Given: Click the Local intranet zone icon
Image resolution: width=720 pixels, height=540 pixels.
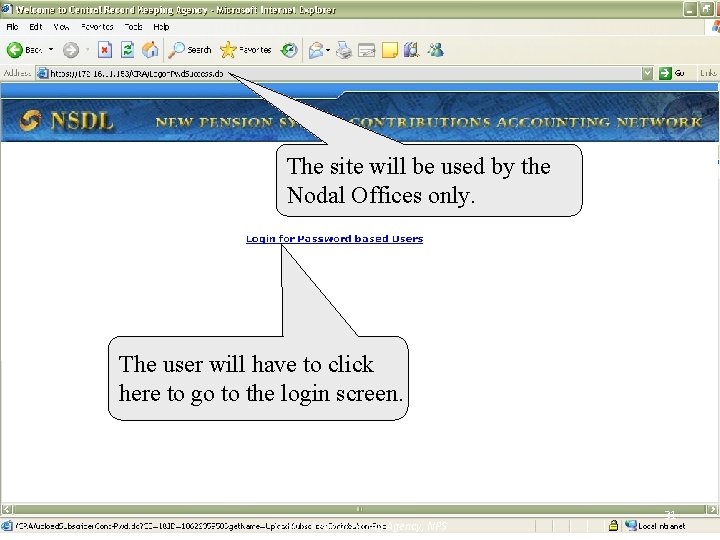Looking at the screenshot, I should pos(631,525).
